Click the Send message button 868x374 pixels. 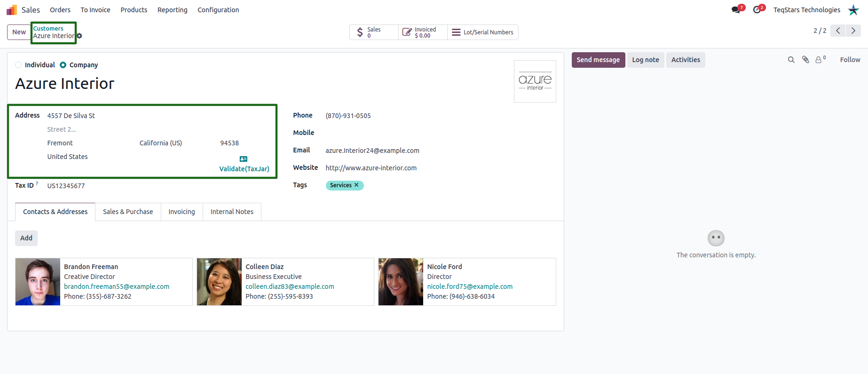pos(598,60)
